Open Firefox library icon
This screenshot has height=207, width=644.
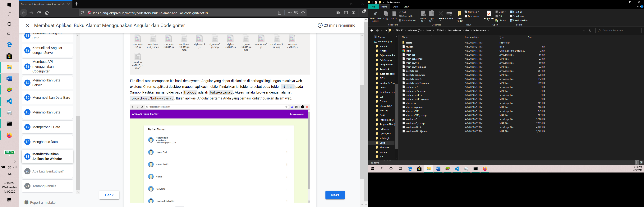[338, 13]
